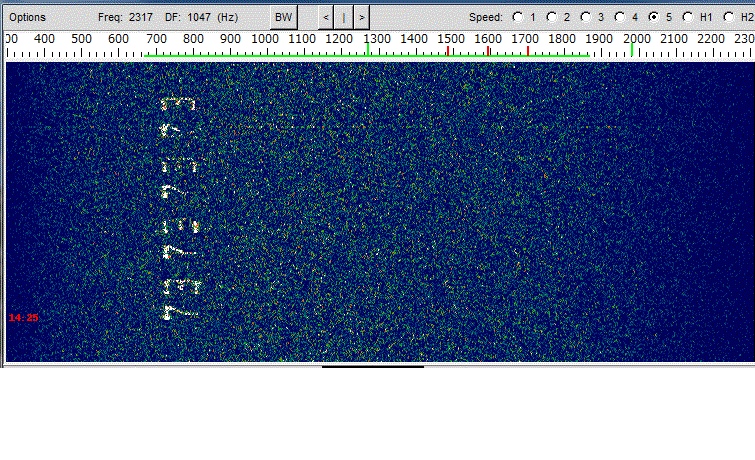The image size is (755, 460).
Task: Click 1000 Hz on frequency ruler
Action: point(265,39)
